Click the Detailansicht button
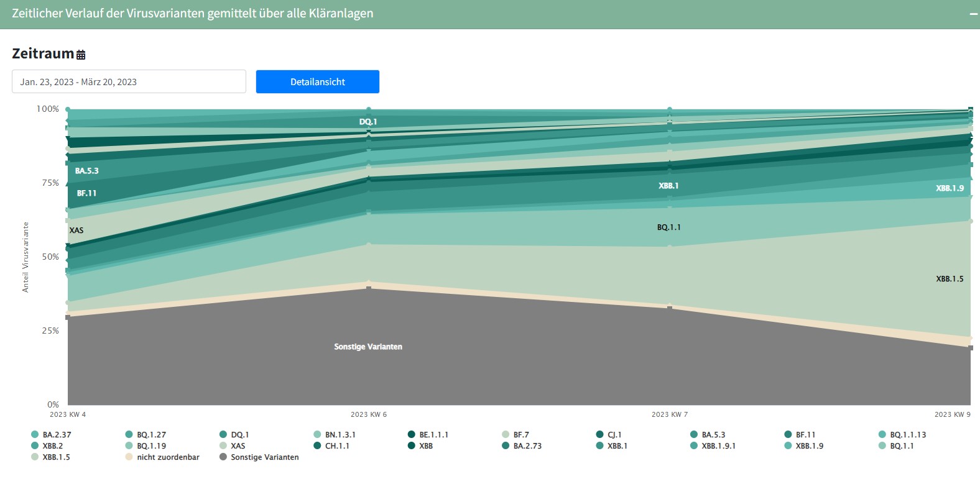This screenshot has width=980, height=479. point(317,81)
